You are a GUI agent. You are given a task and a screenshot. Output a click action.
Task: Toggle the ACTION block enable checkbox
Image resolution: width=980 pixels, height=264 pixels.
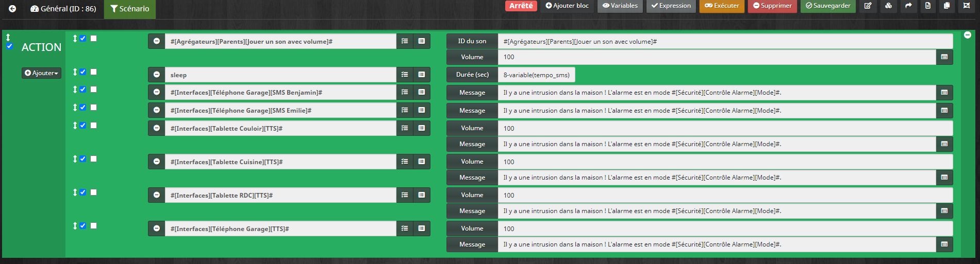[x=9, y=46]
